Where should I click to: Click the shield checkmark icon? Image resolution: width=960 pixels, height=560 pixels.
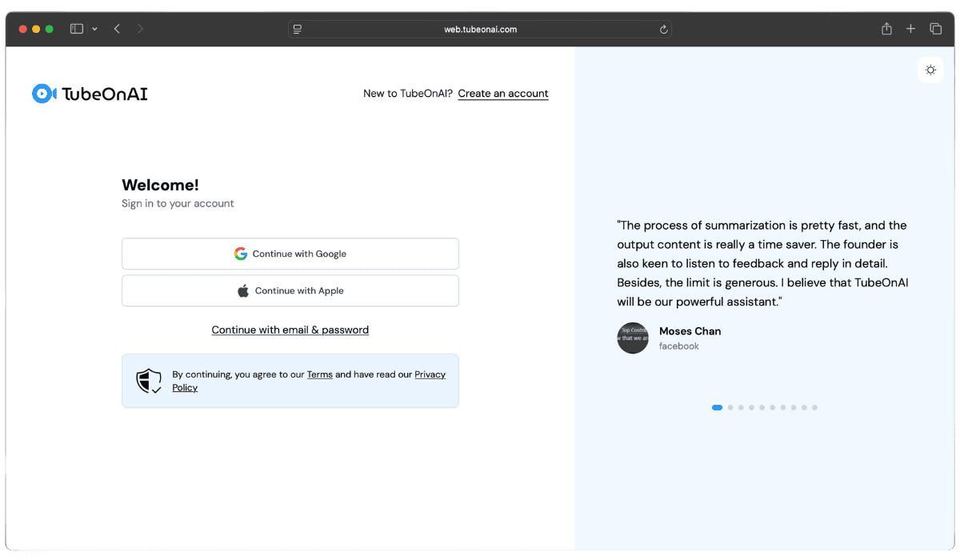coord(149,381)
